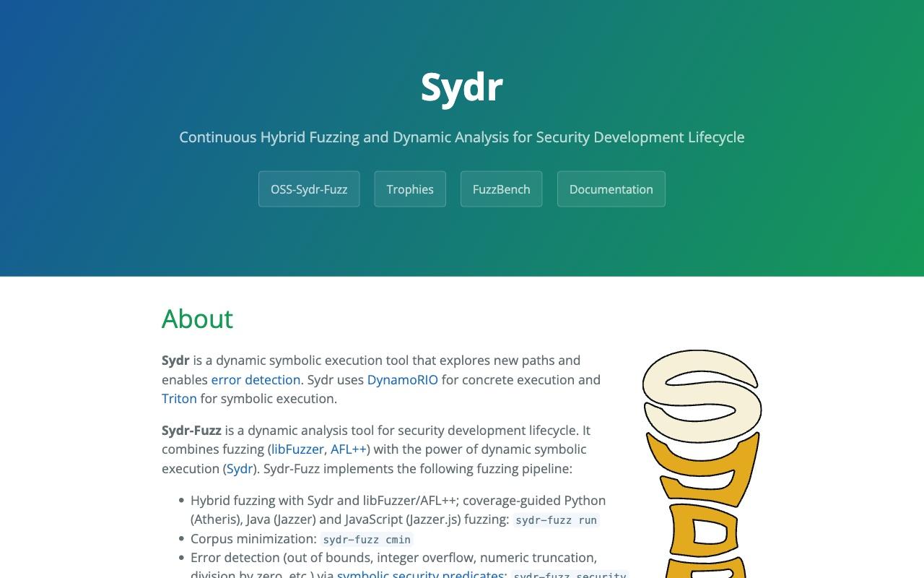Viewport: 924px width, 578px height.
Task: Follow the AFL++ link
Action: (349, 449)
